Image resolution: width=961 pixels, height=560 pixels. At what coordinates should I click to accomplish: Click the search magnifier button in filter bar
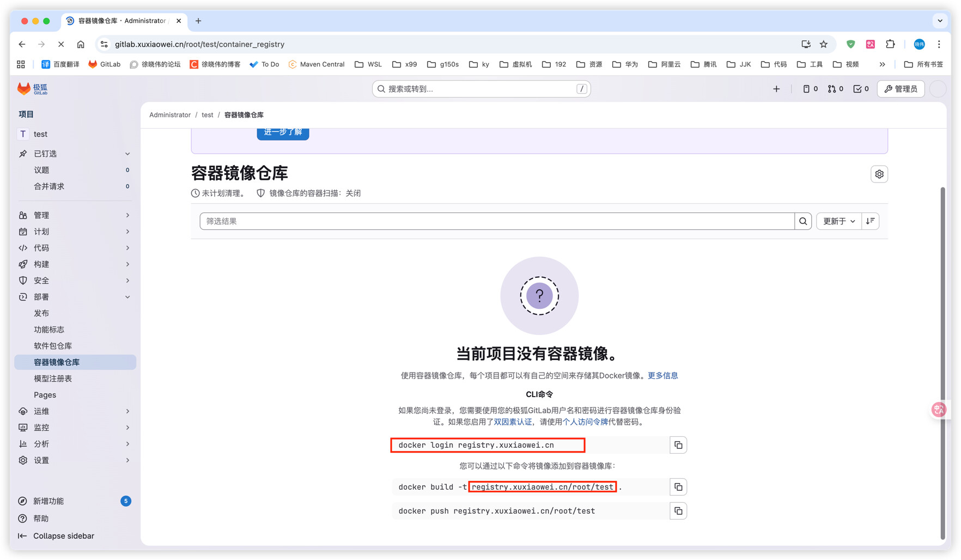pos(802,221)
